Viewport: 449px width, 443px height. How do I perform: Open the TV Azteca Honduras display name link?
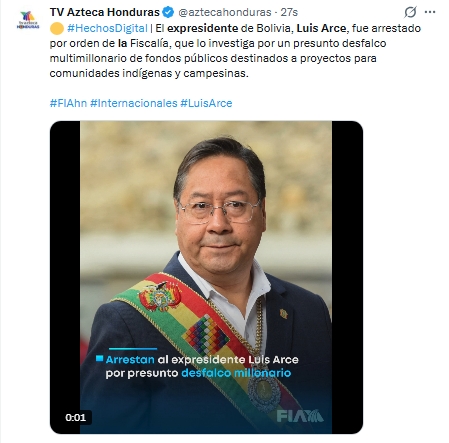point(105,12)
